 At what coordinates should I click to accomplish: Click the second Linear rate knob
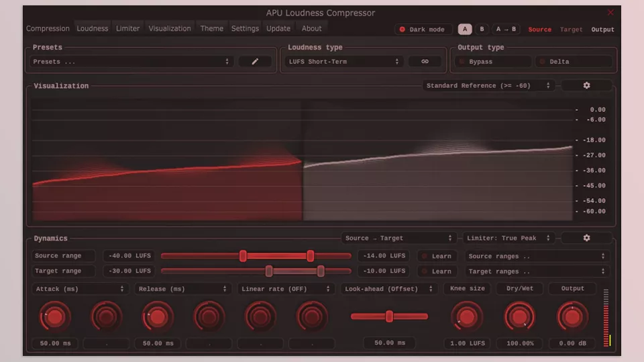[312, 317]
